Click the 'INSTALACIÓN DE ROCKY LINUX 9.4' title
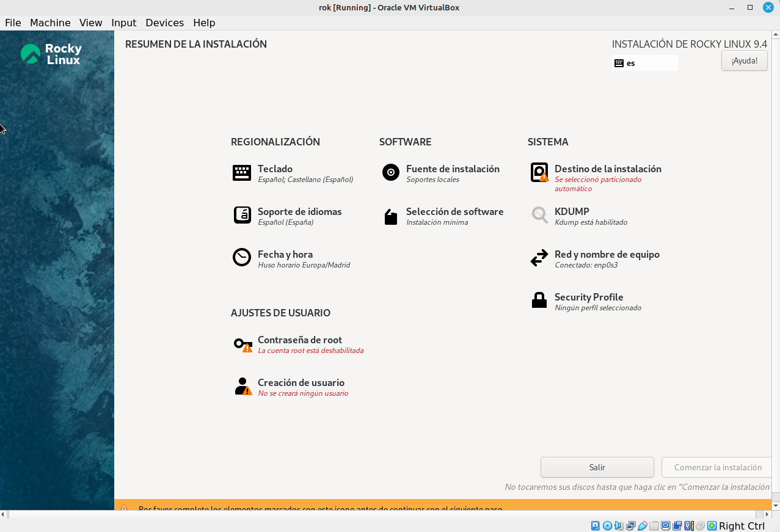The image size is (780, 532). click(x=690, y=44)
